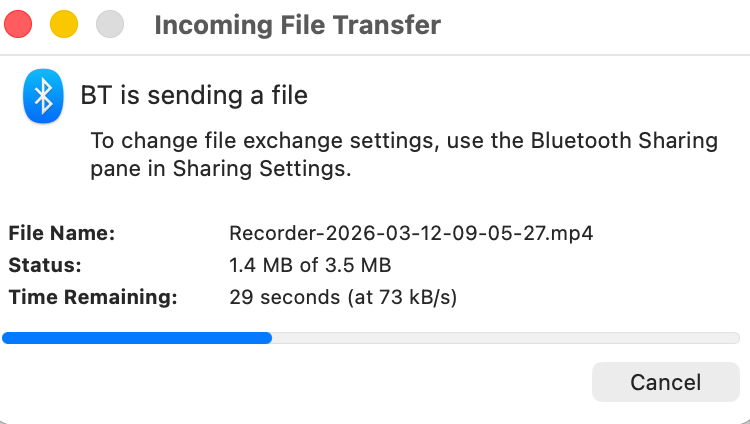Cancel the incoming file transfer
Screen dimensions: 750x424
point(665,382)
